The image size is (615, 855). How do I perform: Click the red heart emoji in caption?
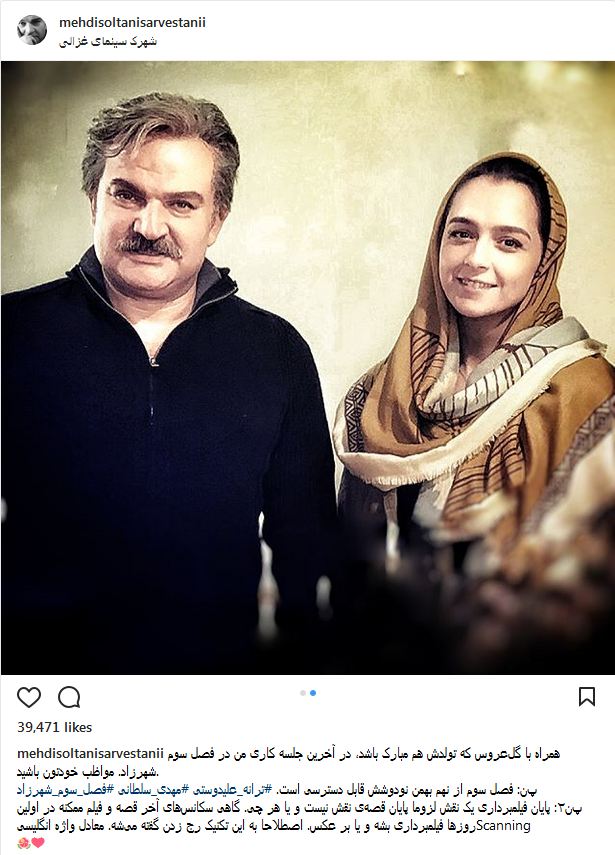tap(38, 843)
